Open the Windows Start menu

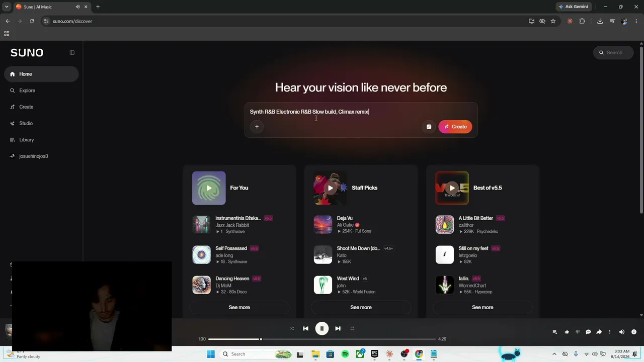click(211, 354)
